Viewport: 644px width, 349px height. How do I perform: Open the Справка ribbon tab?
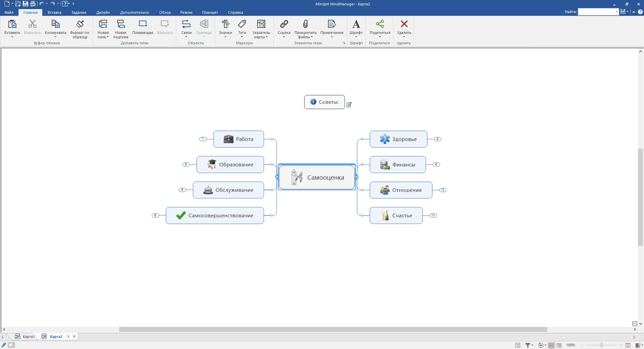235,12
